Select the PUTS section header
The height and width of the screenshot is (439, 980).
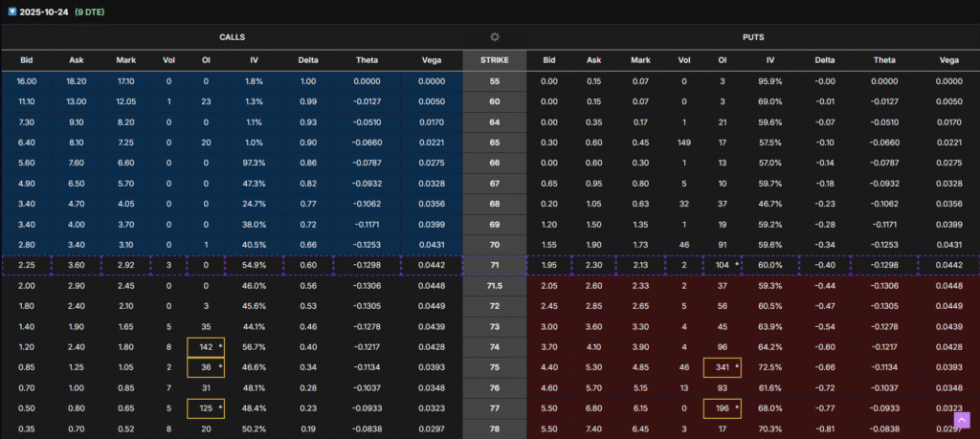click(x=752, y=37)
